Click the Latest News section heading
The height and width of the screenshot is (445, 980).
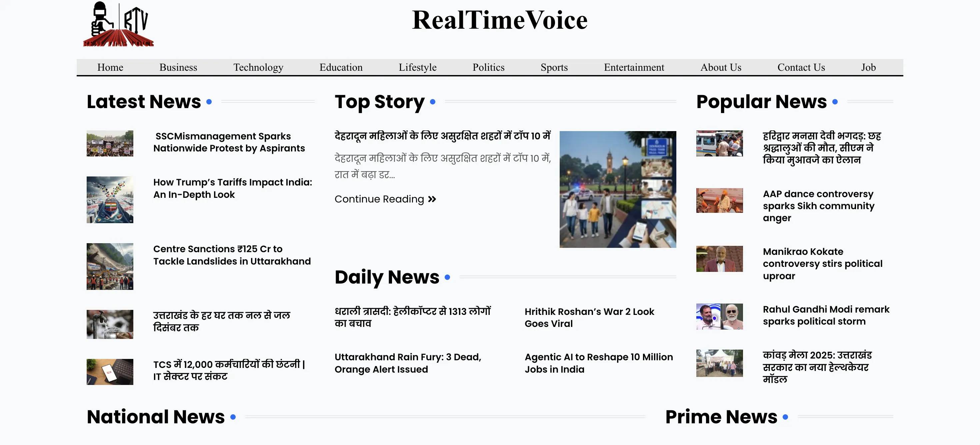pos(144,102)
